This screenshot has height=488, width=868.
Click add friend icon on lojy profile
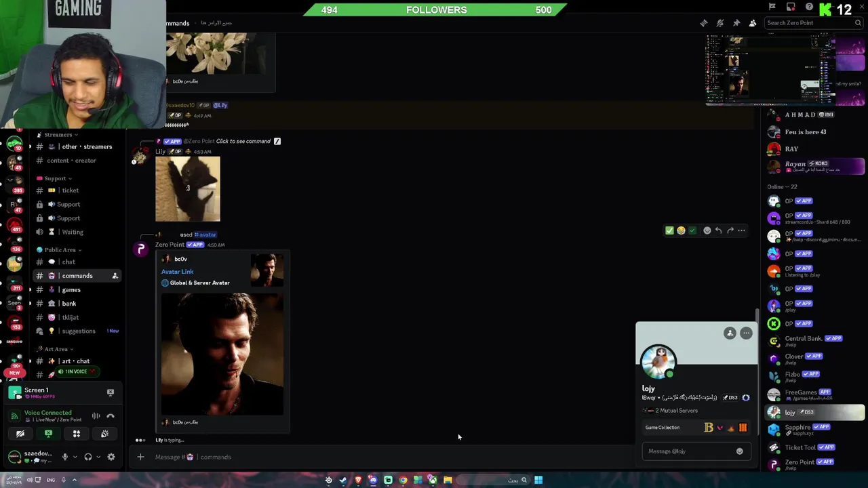point(730,333)
